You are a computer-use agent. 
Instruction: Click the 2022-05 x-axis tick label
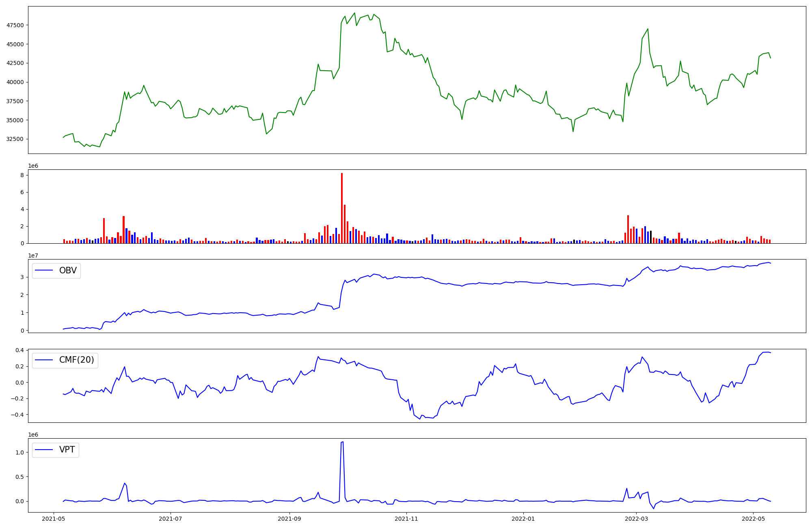753,519
